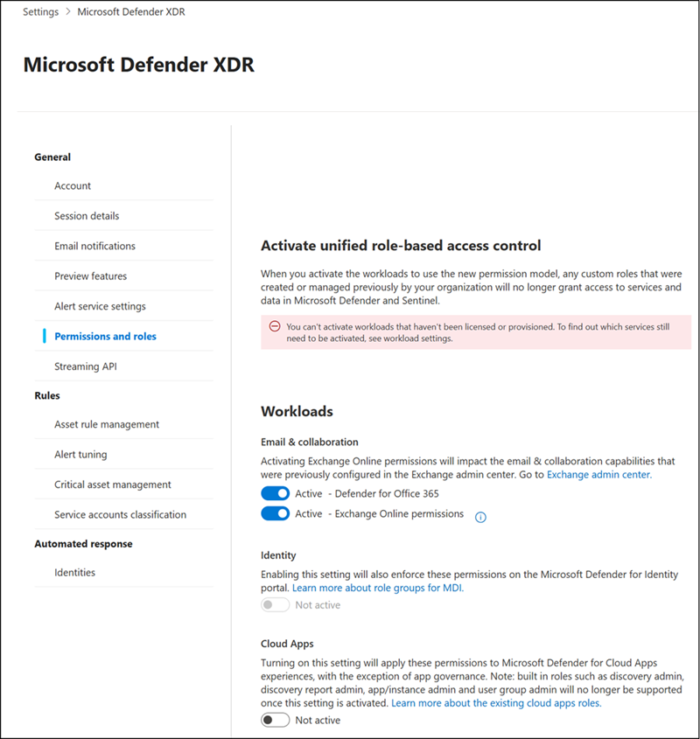Select Email notifications
Image resolution: width=700 pixels, height=739 pixels.
tap(91, 246)
